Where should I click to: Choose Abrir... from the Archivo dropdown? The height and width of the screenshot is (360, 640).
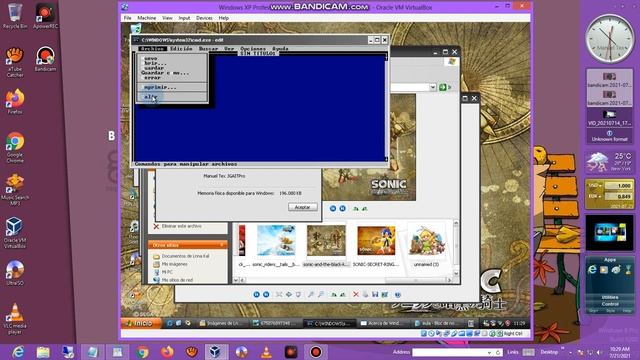click(172, 63)
